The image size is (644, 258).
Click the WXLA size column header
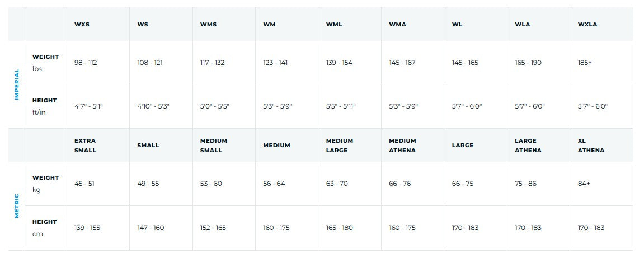pyautogui.click(x=587, y=25)
